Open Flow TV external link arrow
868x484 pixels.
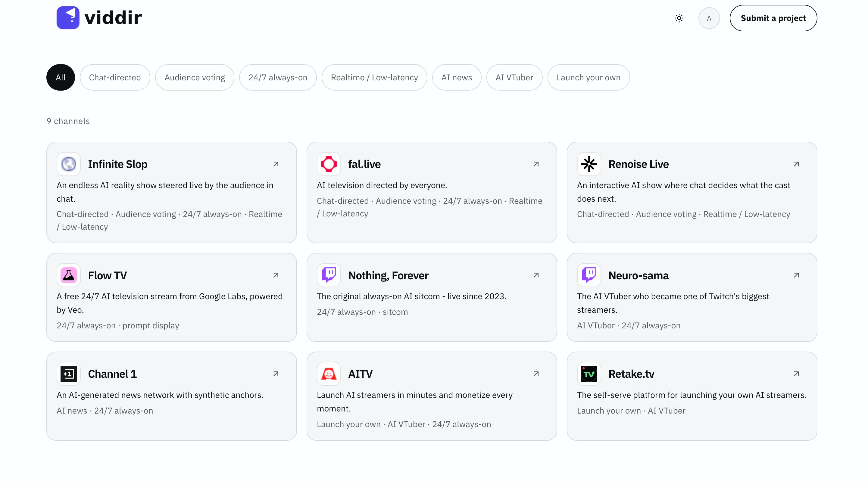tap(276, 275)
